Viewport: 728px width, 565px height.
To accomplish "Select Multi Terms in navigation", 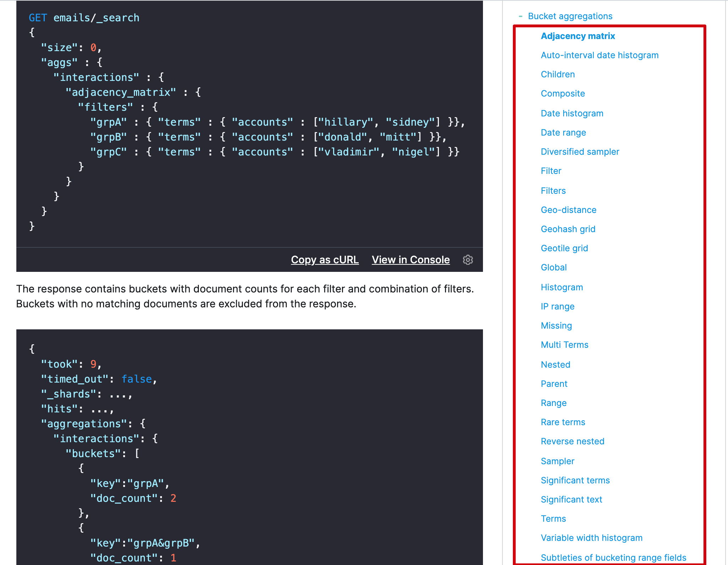I will 564,345.
